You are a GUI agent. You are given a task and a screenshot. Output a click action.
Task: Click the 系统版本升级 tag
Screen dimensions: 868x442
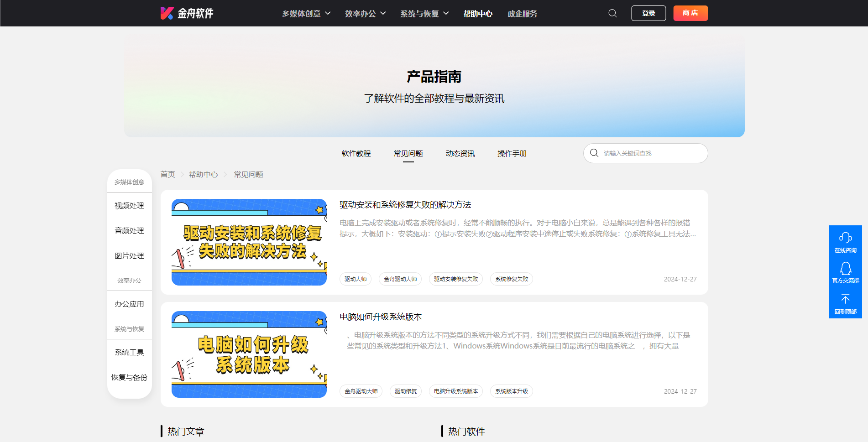tap(512, 391)
